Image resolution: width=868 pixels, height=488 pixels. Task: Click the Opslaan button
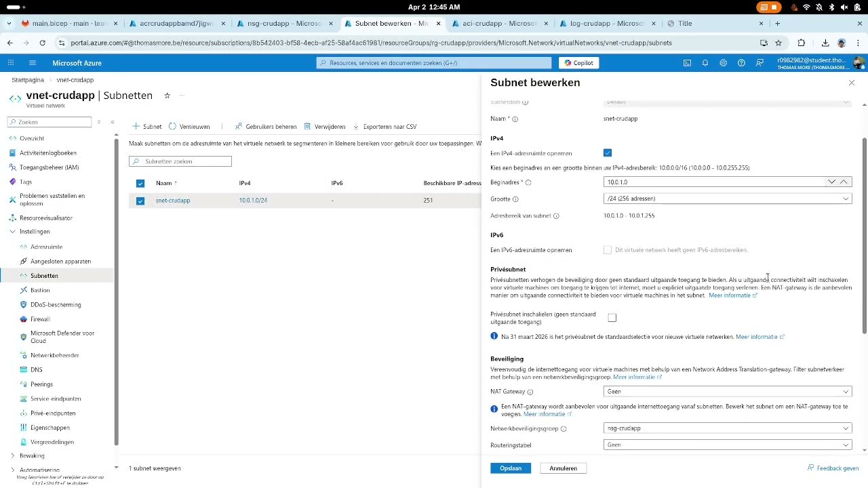point(511,468)
